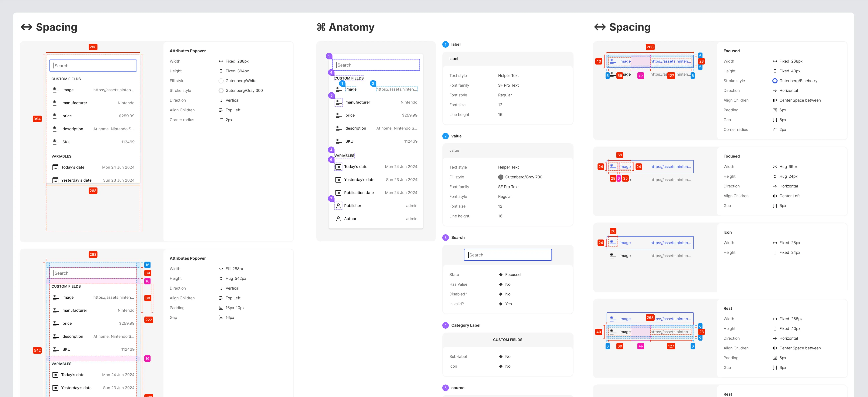Click the Search field in the Search section
This screenshot has height=397, width=868.
[507, 255]
